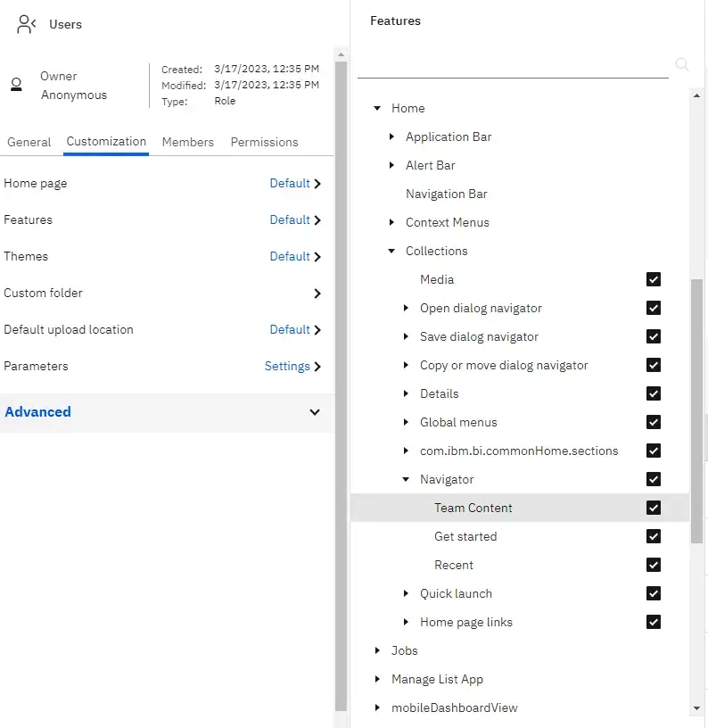Toggle Home page links checkbox
Viewport: 708px width, 728px height.
click(x=654, y=622)
